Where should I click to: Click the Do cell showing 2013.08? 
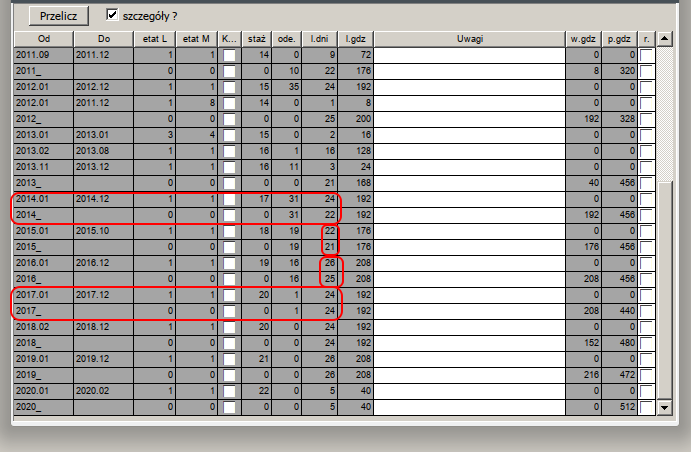coord(104,150)
